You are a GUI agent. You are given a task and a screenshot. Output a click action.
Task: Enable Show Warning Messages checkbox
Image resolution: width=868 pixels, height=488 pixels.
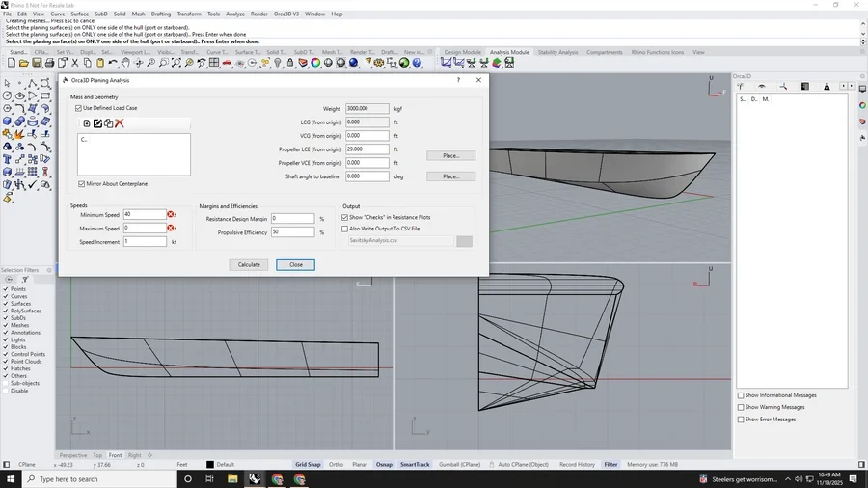coord(741,407)
